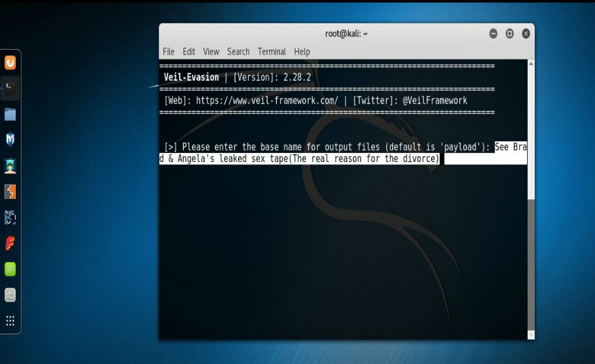Screen dimensions: 595x364
Task: Click the https://www.veil-framework.com/ URL
Action: 267,101
